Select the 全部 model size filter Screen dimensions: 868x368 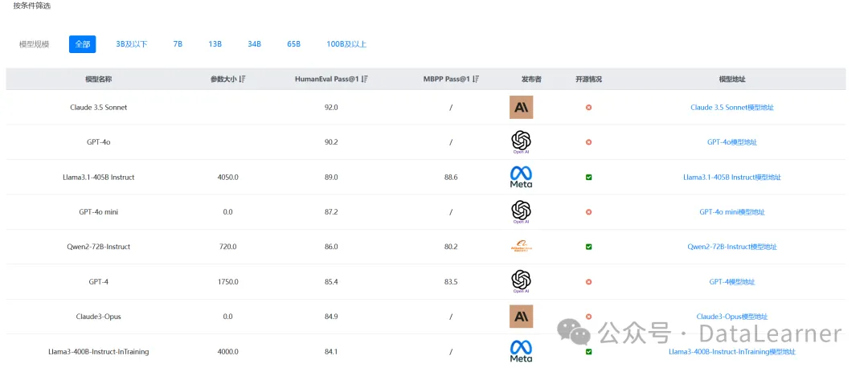coord(83,44)
